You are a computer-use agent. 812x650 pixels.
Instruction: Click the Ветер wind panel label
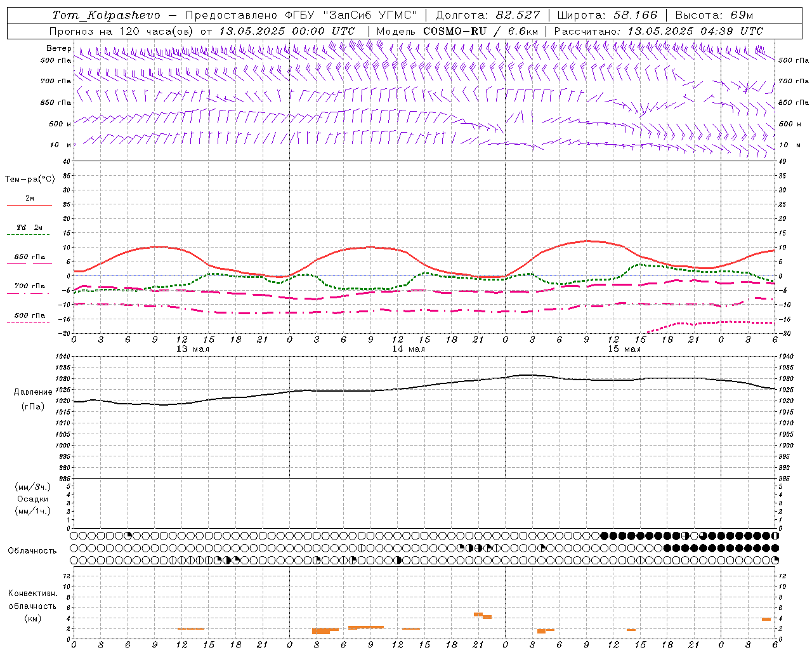coord(59,48)
